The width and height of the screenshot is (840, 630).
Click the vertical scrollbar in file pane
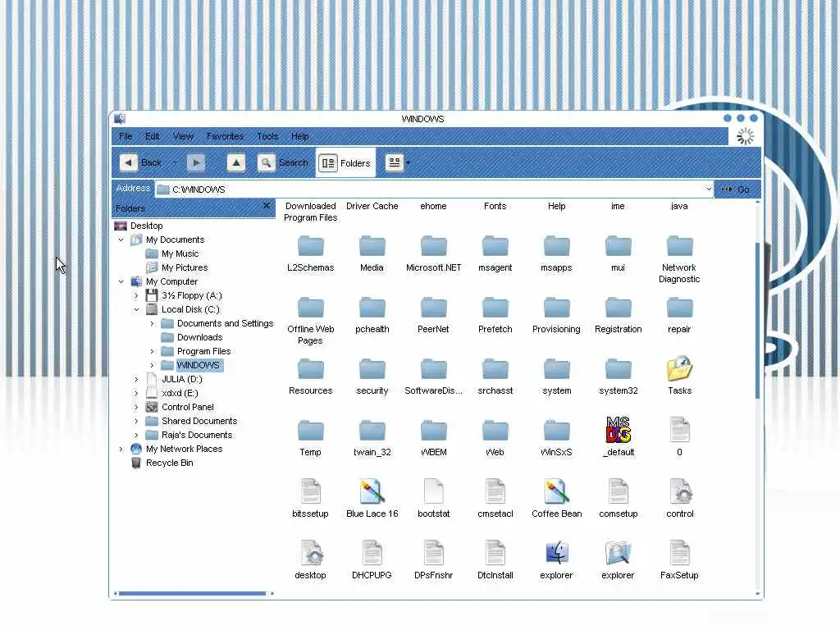coord(757,321)
